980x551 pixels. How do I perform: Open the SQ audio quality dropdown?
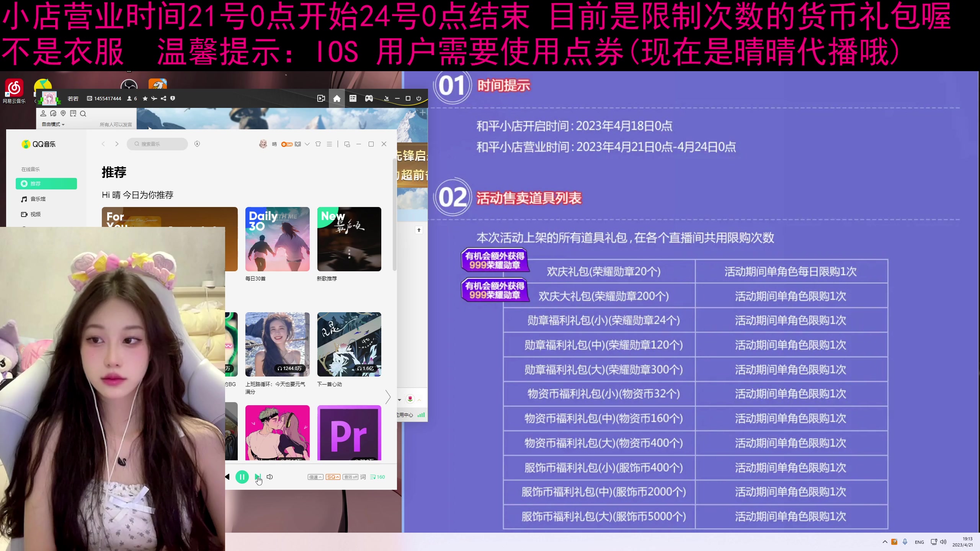[x=333, y=477]
